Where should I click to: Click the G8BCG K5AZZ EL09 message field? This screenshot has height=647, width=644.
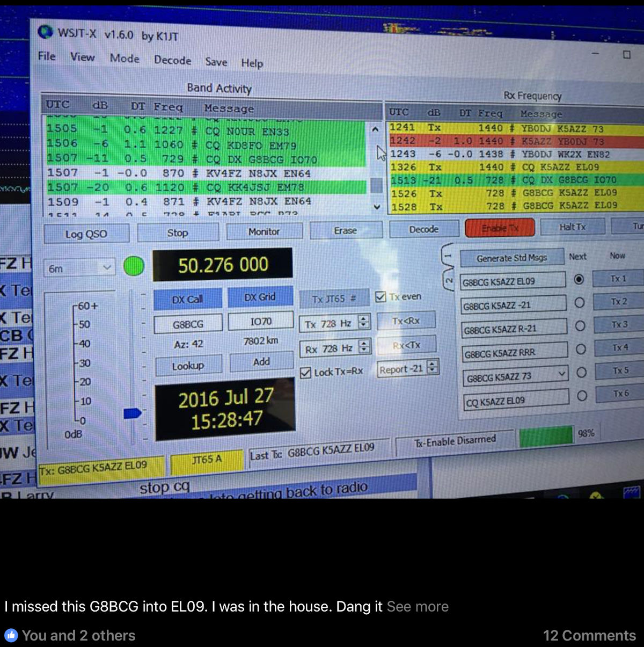pyautogui.click(x=513, y=281)
